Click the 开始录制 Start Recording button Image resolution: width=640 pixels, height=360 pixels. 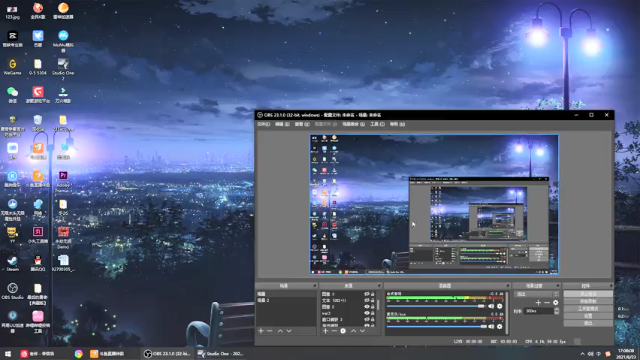point(588,301)
